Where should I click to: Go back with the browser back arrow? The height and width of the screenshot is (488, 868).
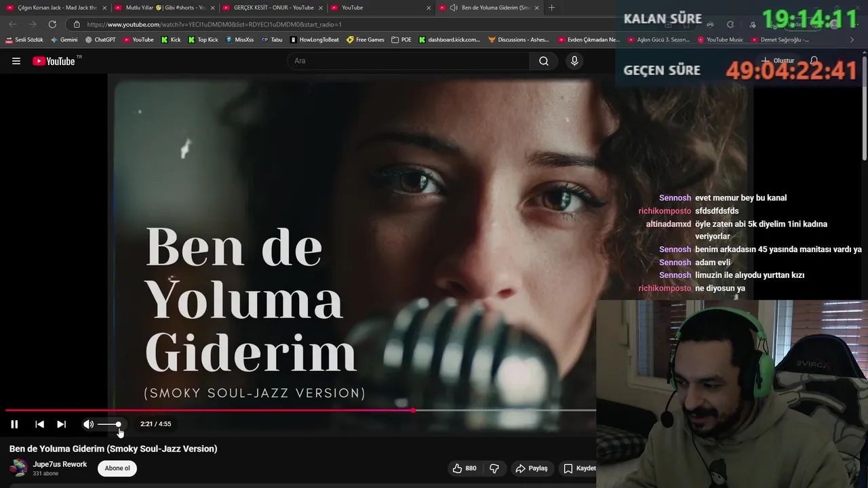(12, 24)
